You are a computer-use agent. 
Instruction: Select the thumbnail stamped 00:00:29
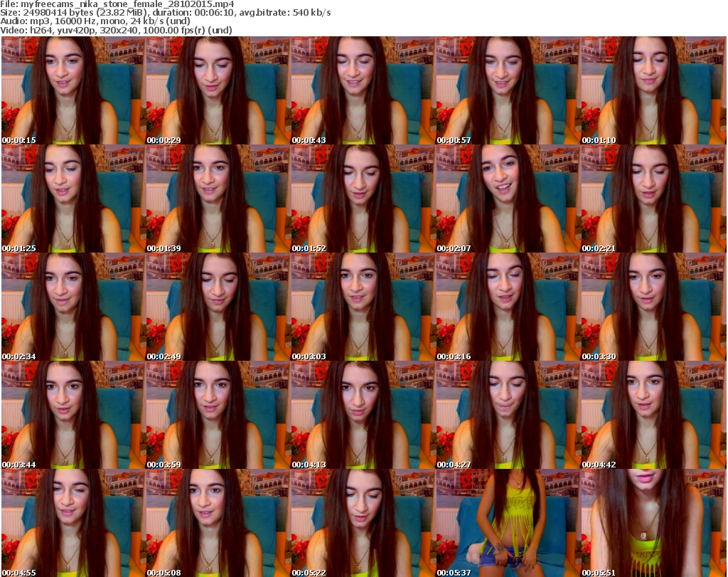point(218,90)
